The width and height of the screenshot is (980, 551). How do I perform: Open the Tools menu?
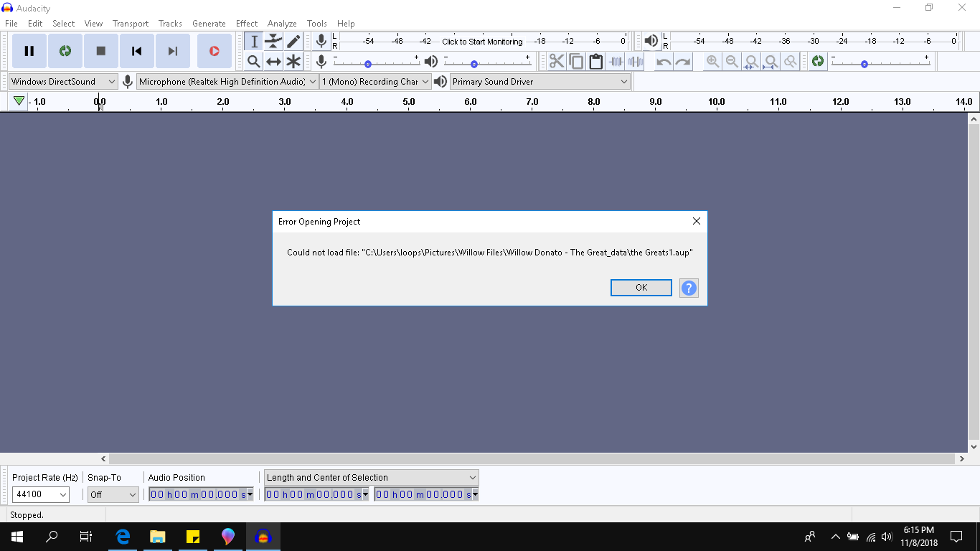(317, 24)
